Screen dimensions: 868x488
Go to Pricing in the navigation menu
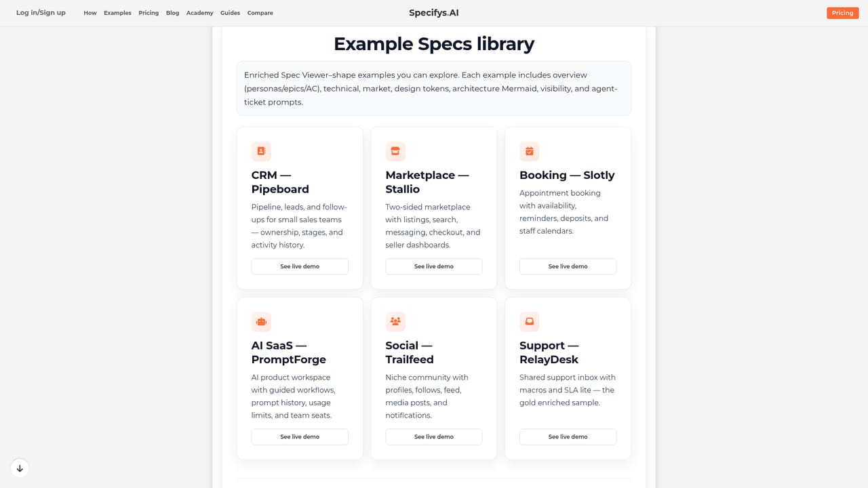[x=149, y=13]
